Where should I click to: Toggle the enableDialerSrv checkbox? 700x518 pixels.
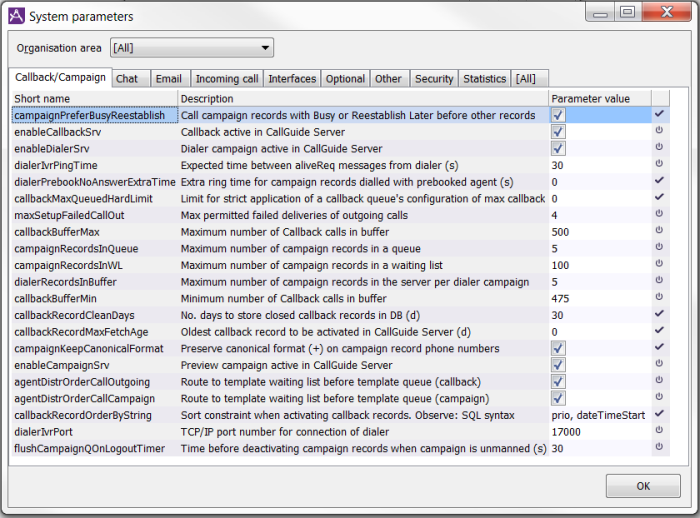[x=558, y=149]
